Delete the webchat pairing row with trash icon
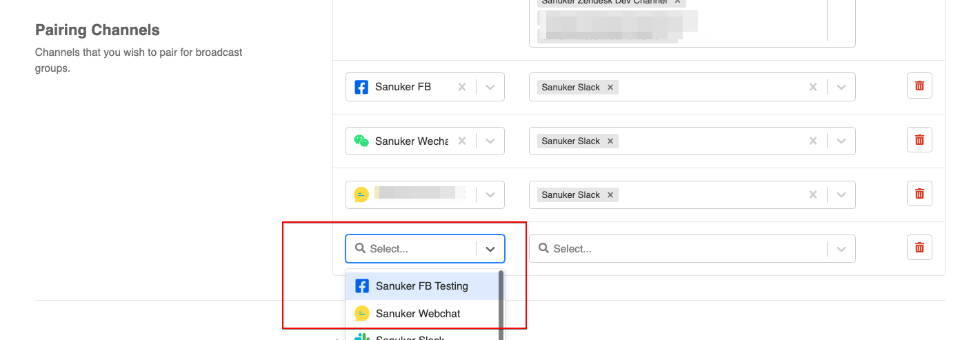The image size is (980, 340). click(919, 194)
